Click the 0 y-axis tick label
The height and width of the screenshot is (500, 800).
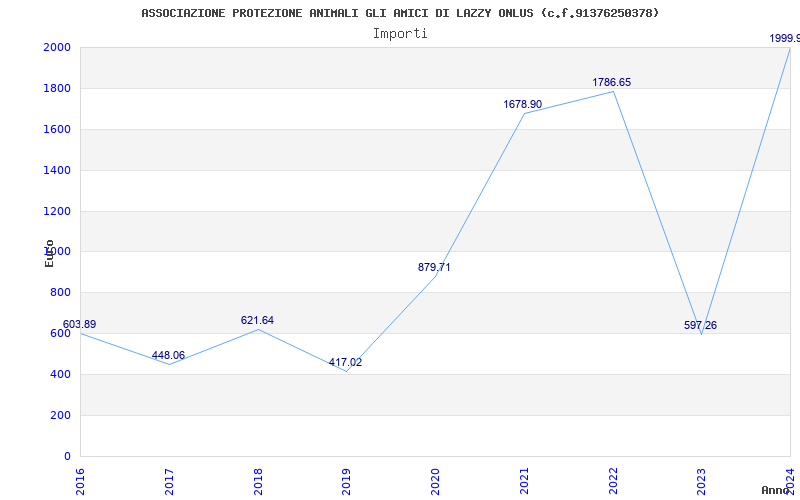pyautogui.click(x=67, y=456)
